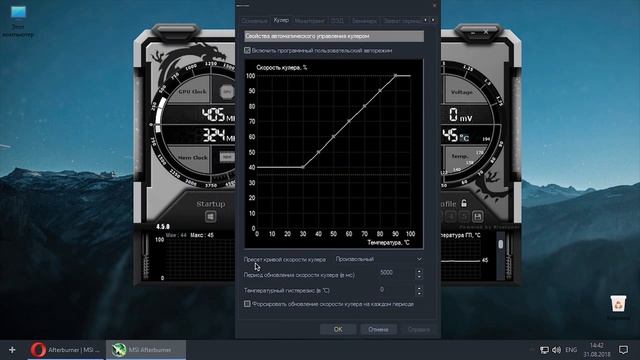The width and height of the screenshot is (640, 360).
Task: Select the curve node at 50°C, 60%
Action: tap(333, 136)
